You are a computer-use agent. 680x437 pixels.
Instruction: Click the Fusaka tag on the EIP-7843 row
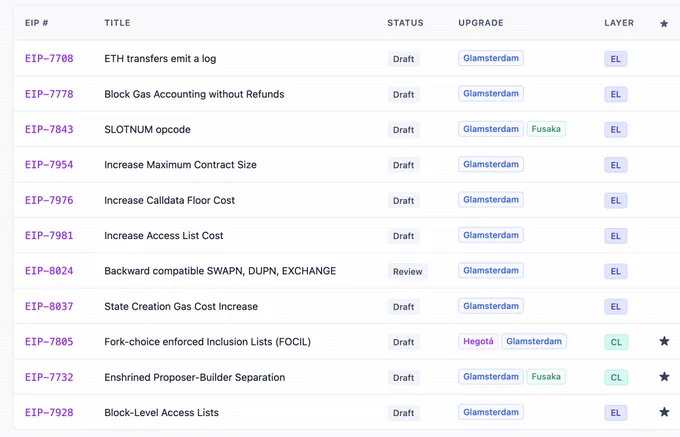click(546, 129)
